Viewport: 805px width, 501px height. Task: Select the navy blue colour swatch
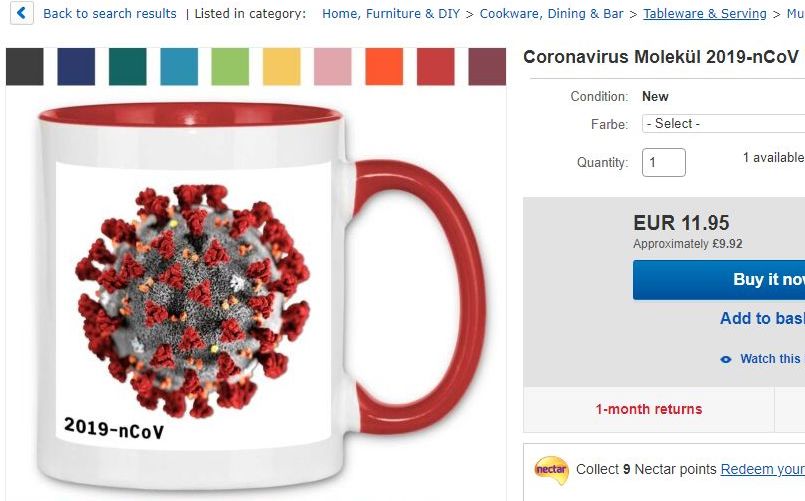tap(76, 67)
